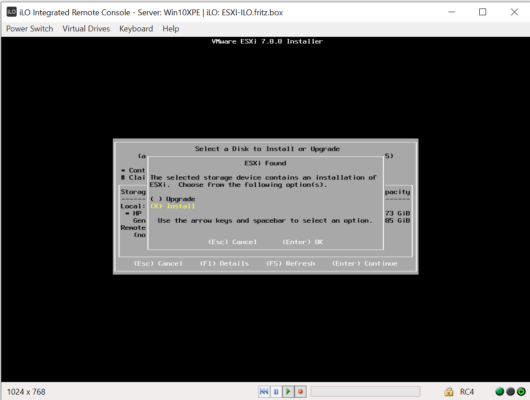Click Select a Disk to Install or Upgrade title
This screenshot has height=400, width=530.
point(267,149)
